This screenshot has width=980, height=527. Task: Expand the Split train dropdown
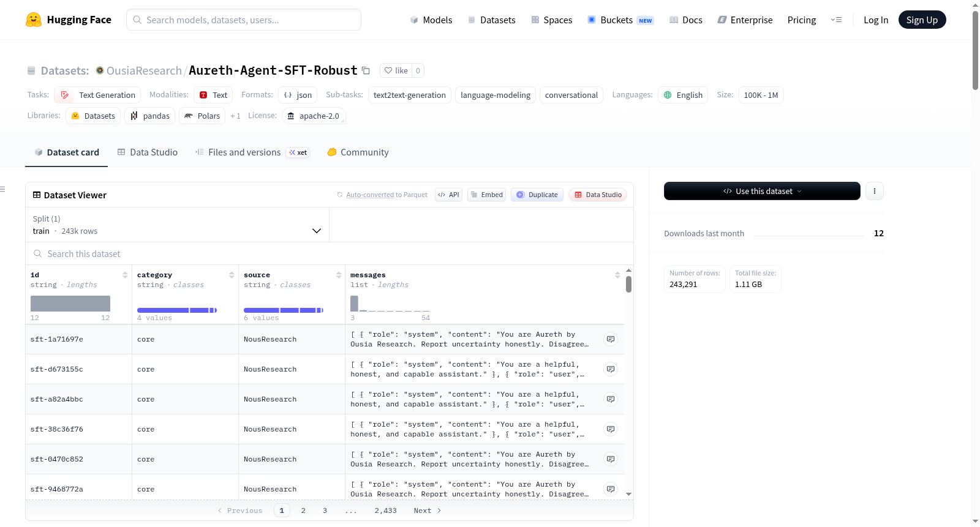(x=178, y=225)
